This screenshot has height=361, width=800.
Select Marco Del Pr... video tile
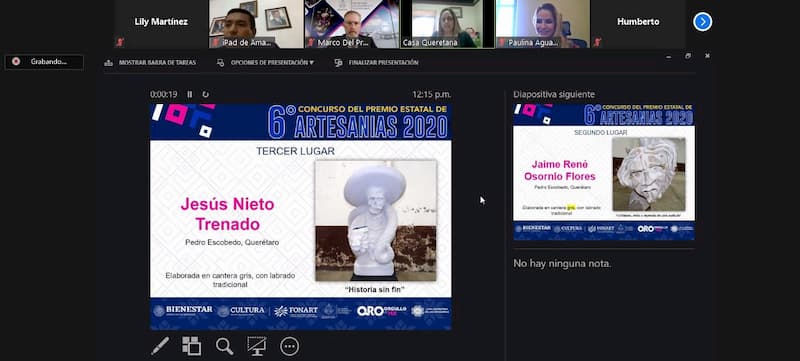click(352, 24)
